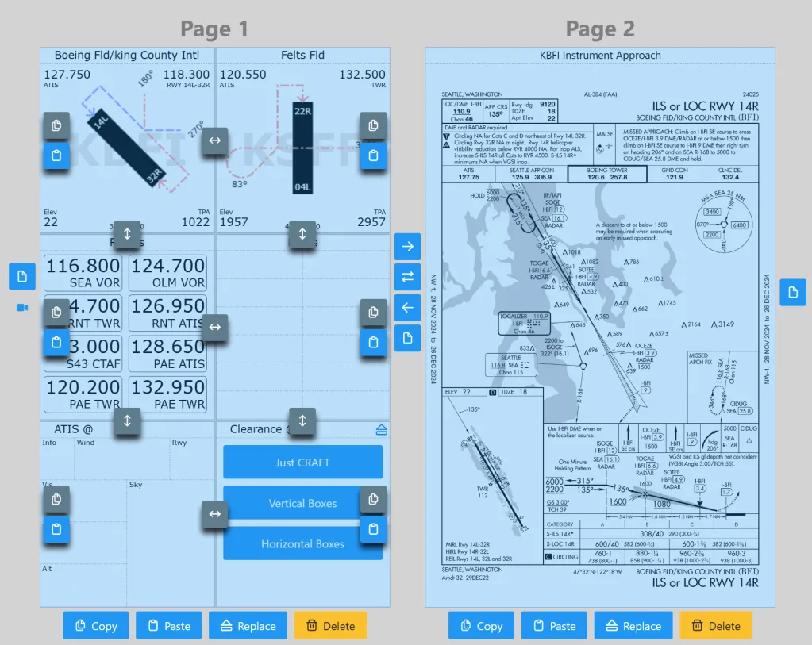This screenshot has height=645, width=812.
Task: Click the two-way swap pages button
Action: [x=407, y=277]
